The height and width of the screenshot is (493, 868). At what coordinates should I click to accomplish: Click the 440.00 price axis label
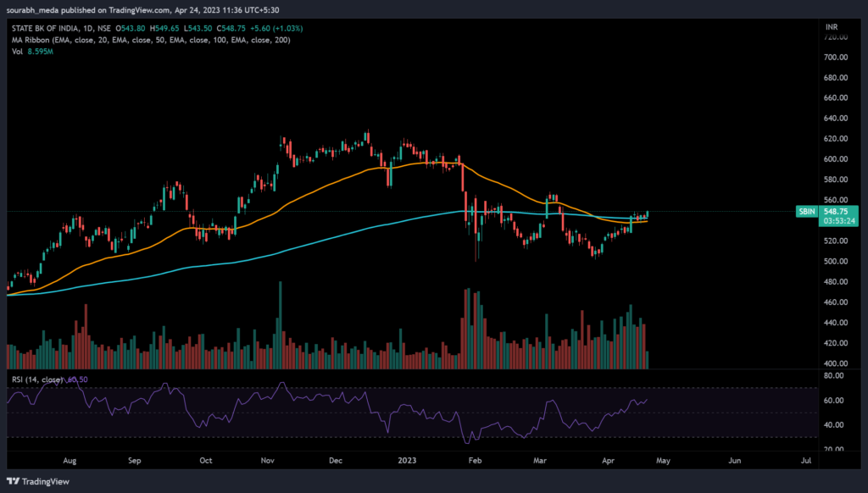tap(836, 323)
